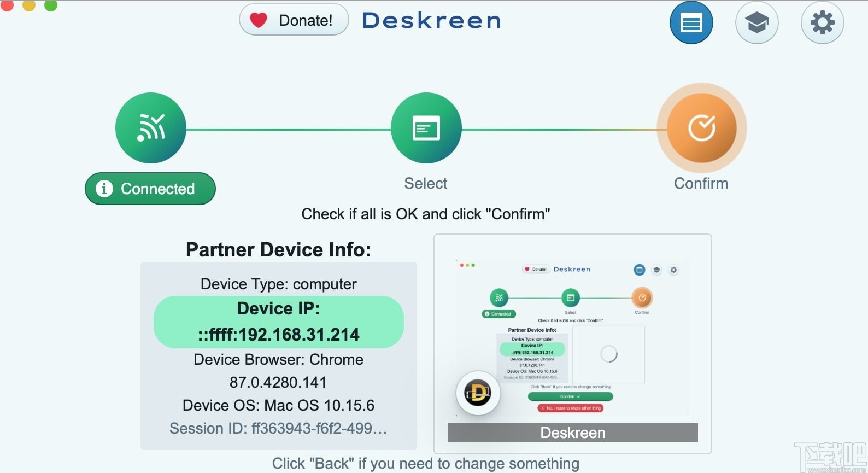Click the green macOS maximize window dot

pyautogui.click(x=50, y=4)
